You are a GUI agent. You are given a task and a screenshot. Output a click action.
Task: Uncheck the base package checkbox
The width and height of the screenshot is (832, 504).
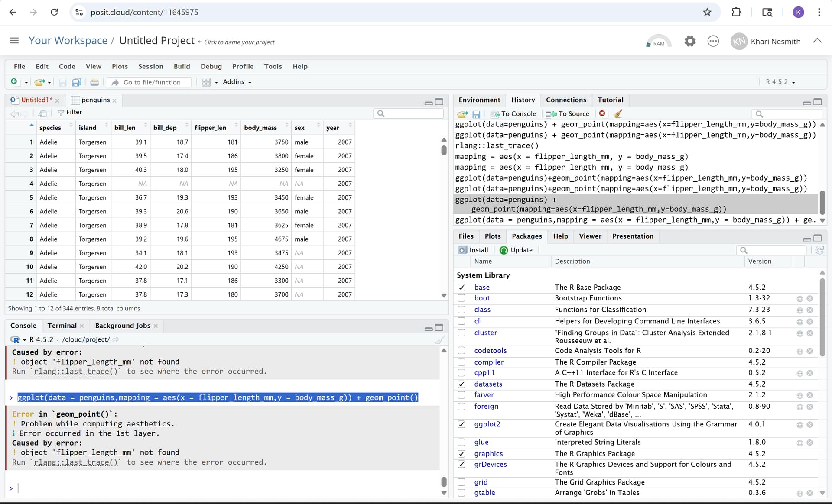[461, 288]
